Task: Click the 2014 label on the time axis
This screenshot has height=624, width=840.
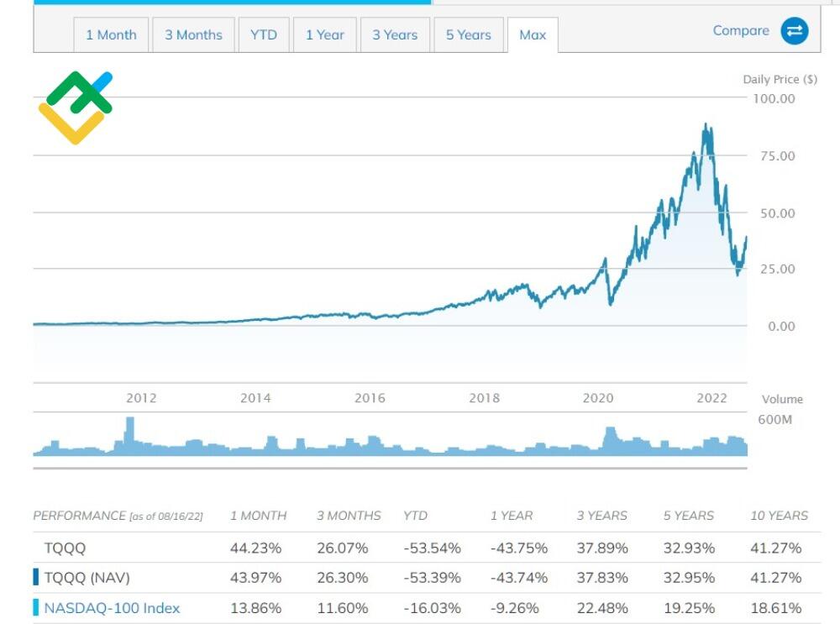Action: point(255,398)
